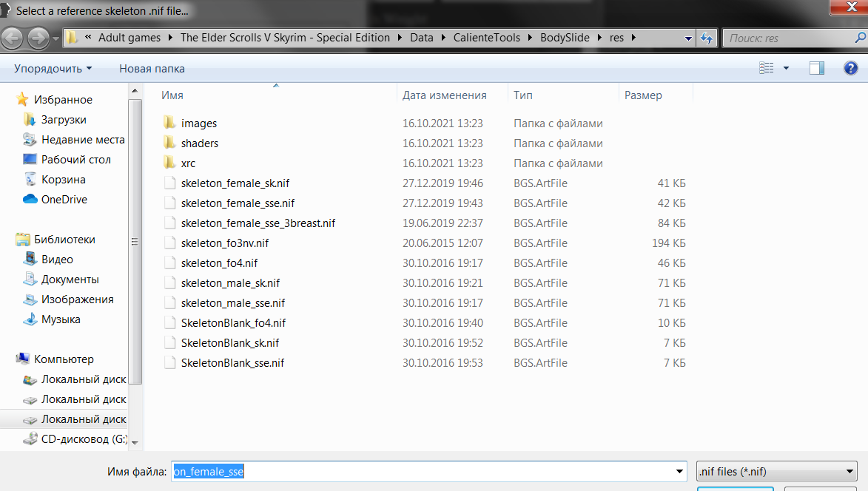Screen dimensions: 868x491
Task: Expand the .nif files type dropdown
Action: 849,471
